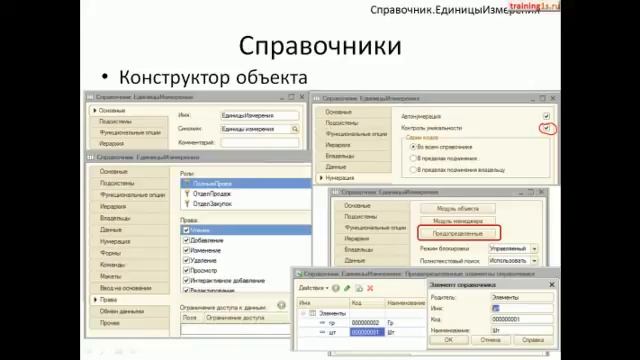The image size is (640, 360).
Task: Toggle the Добавление right checkbox
Action: pyautogui.click(x=186, y=240)
